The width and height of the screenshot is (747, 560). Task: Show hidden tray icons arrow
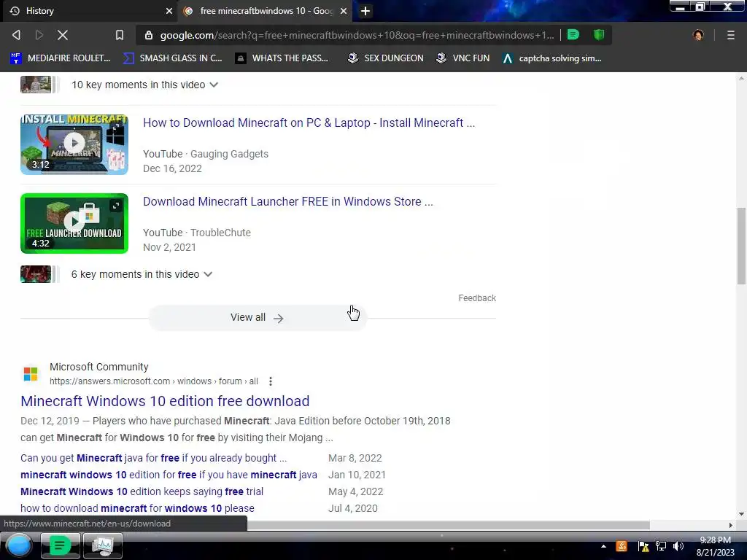pyautogui.click(x=603, y=546)
